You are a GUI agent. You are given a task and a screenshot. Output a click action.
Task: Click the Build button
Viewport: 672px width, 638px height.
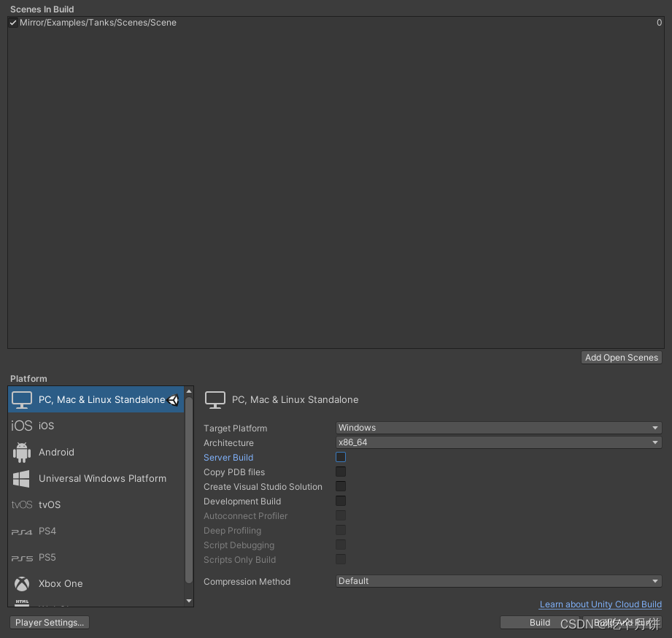click(540, 623)
